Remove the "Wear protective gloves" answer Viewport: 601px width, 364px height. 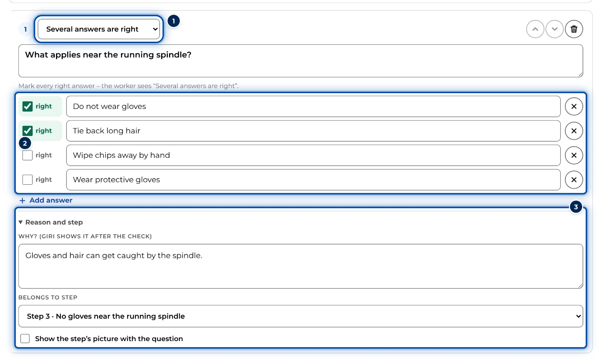[x=574, y=180]
